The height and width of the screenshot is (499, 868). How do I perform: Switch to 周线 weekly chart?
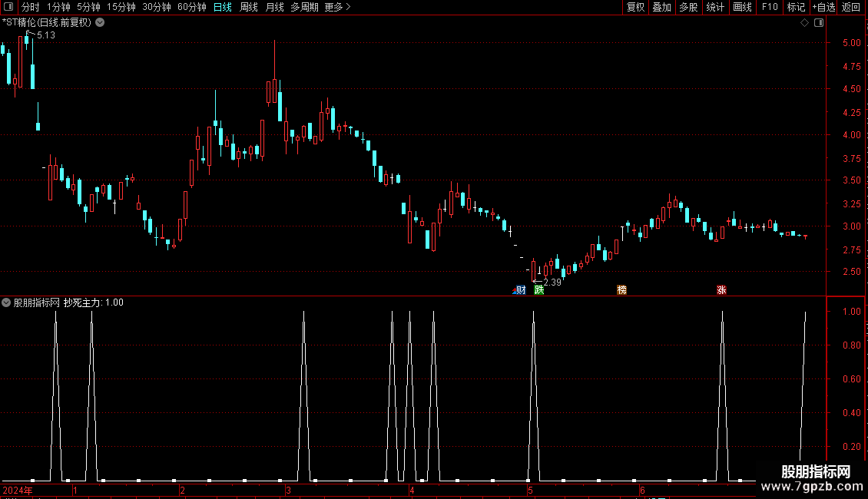pos(249,7)
